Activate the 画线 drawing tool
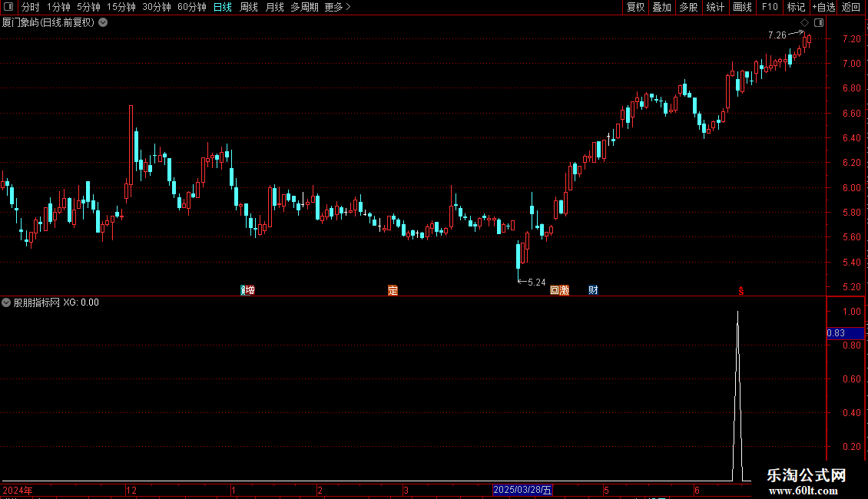Viewport: 868px width, 499px height. pyautogui.click(x=742, y=7)
